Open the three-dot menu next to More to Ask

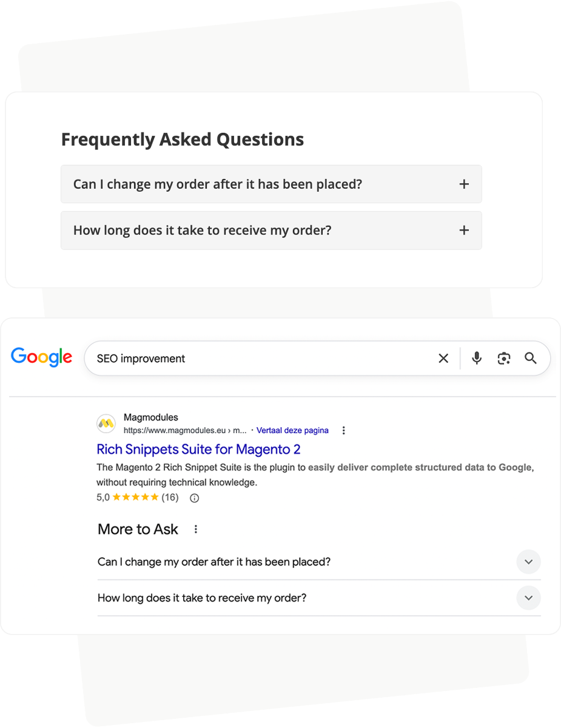(x=195, y=528)
